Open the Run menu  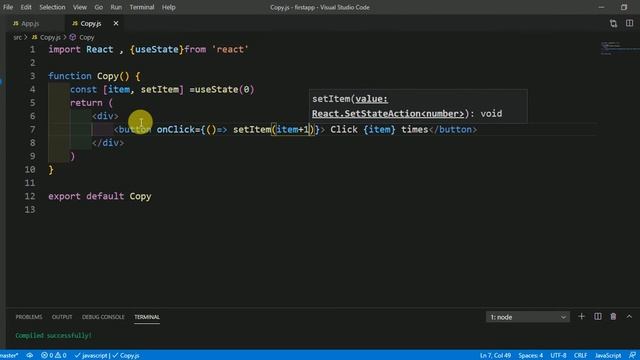tap(116, 7)
